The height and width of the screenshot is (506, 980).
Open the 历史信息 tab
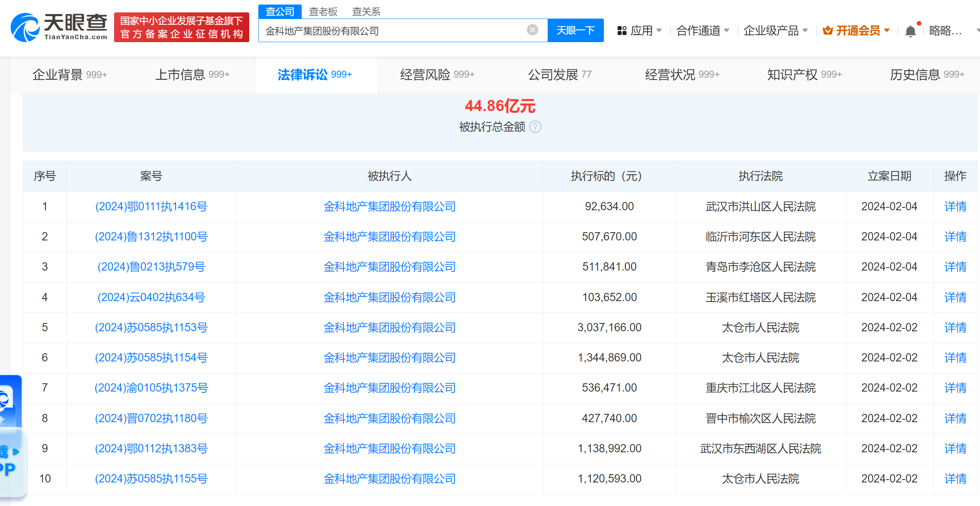927,75
